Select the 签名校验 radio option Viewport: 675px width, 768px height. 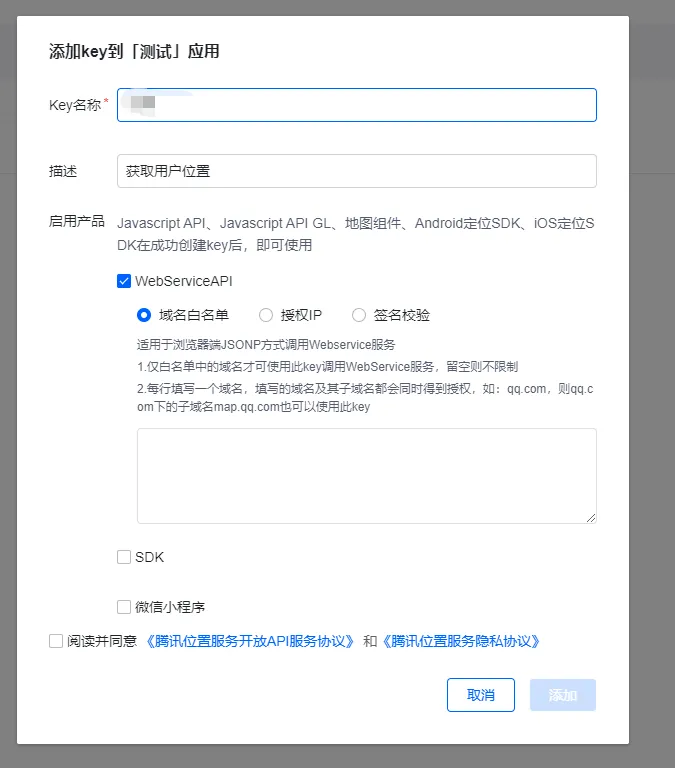coord(359,315)
